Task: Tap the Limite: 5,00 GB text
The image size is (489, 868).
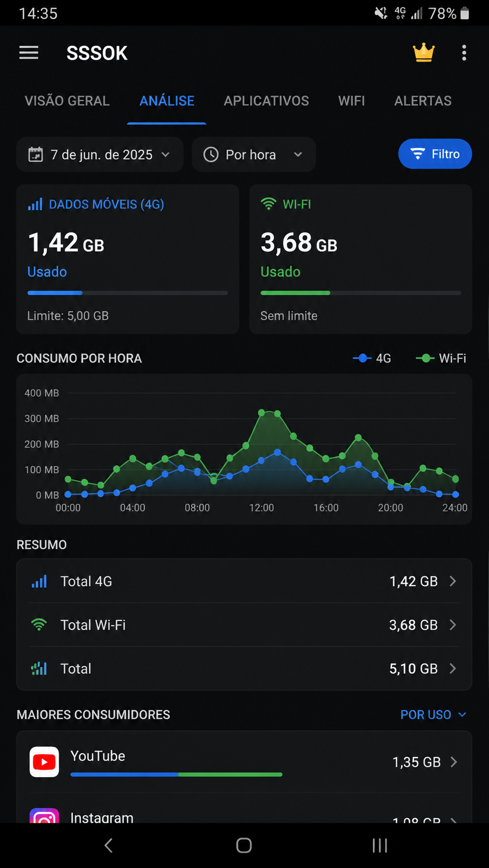Action: [x=68, y=316]
